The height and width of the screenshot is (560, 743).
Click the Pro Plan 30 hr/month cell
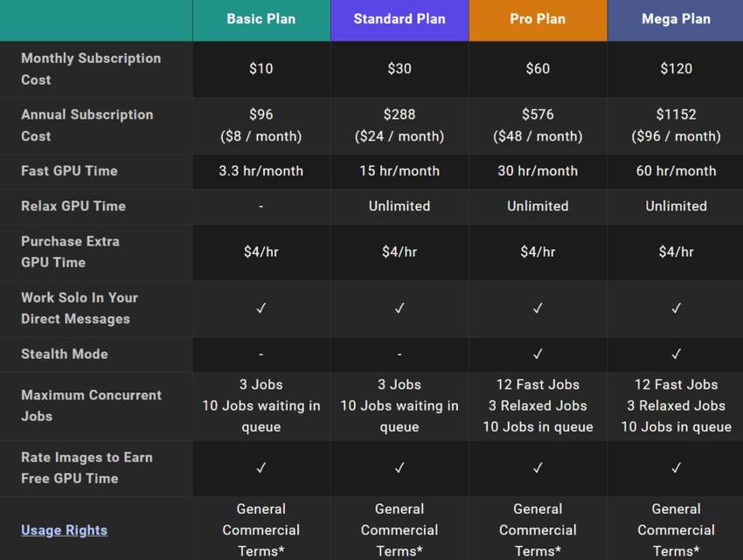tap(538, 171)
